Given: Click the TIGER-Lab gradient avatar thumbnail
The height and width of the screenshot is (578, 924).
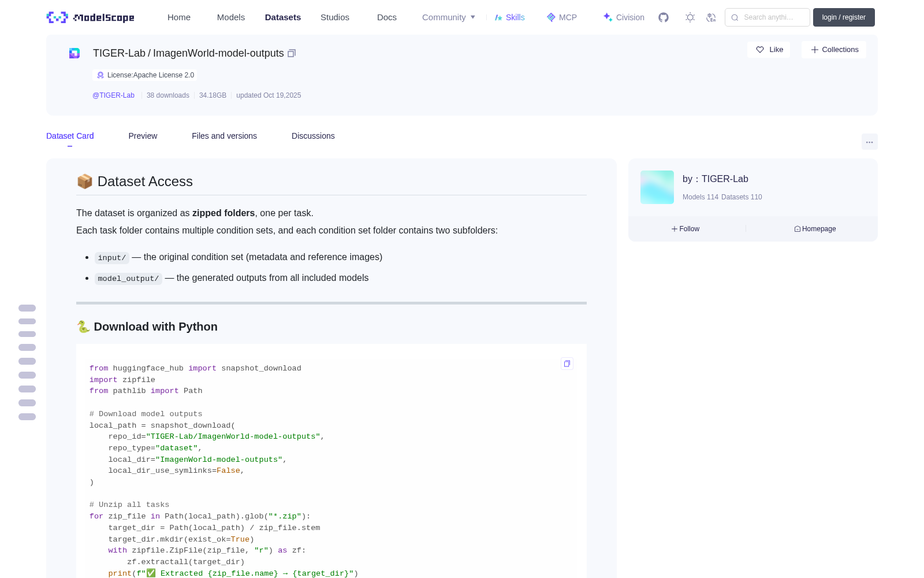Looking at the screenshot, I should click(657, 187).
